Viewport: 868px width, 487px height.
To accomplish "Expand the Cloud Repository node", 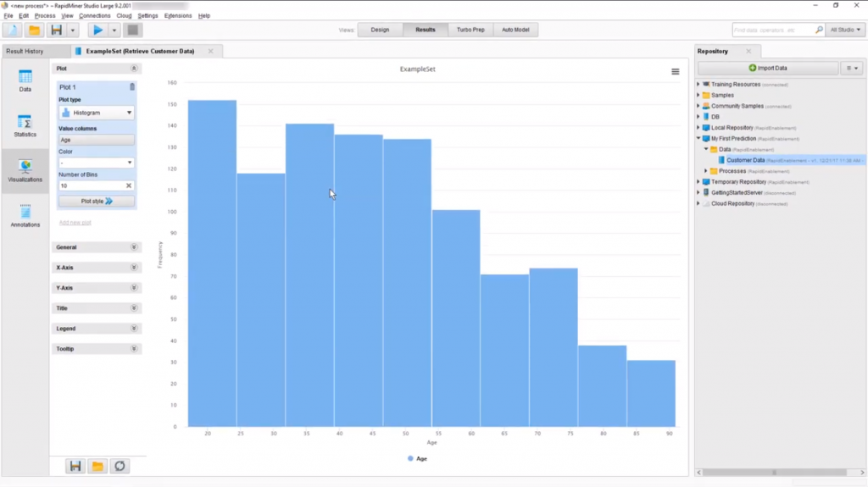I will coord(698,203).
